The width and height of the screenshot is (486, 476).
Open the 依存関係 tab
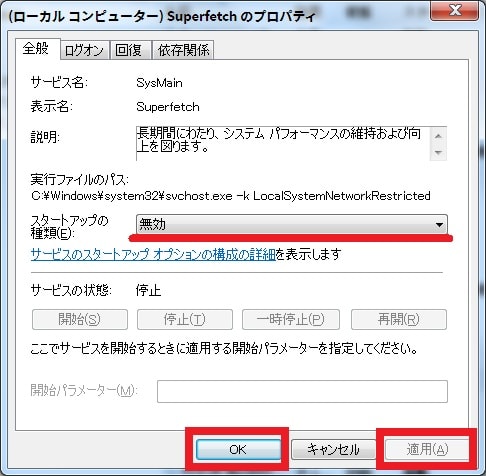pos(183,51)
